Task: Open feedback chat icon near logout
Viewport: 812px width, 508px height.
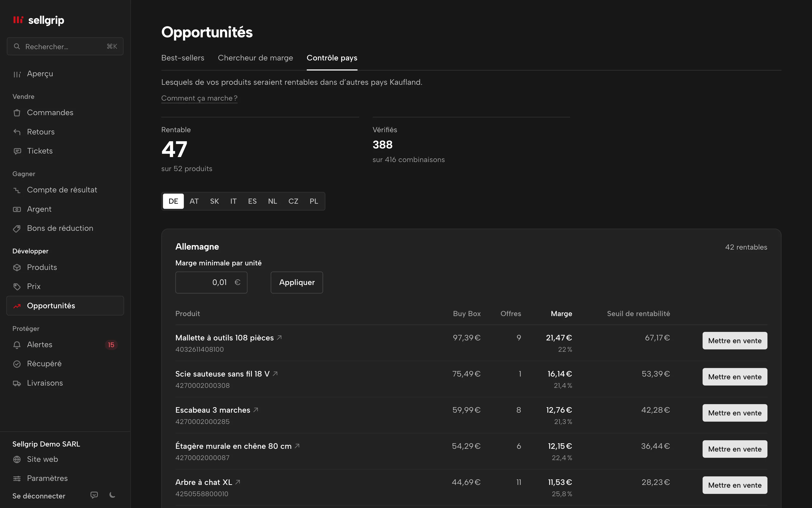Action: click(x=94, y=495)
